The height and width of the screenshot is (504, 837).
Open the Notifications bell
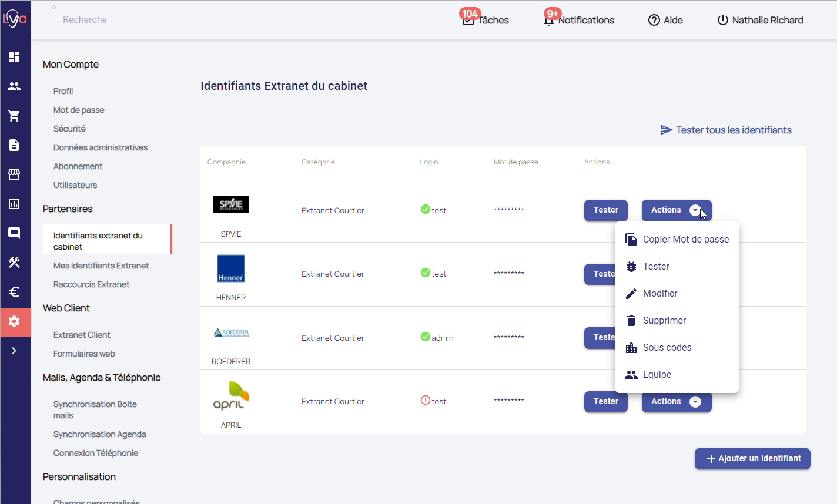click(x=548, y=21)
